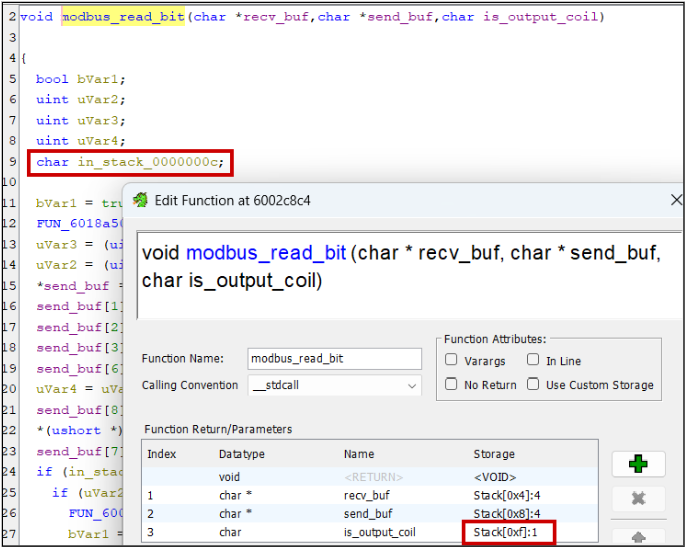Enable Use Custom Storage checkbox
Image resolution: width=687 pixels, height=549 pixels.
coord(533,385)
